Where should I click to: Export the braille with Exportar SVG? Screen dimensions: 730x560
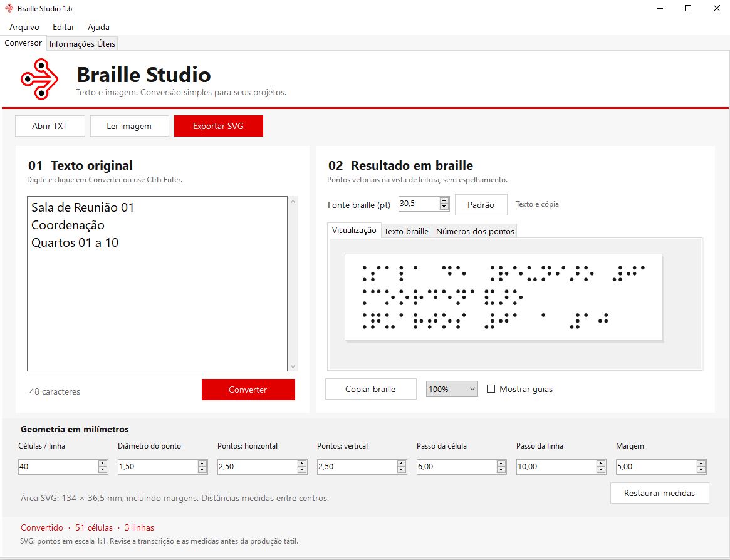[218, 126]
